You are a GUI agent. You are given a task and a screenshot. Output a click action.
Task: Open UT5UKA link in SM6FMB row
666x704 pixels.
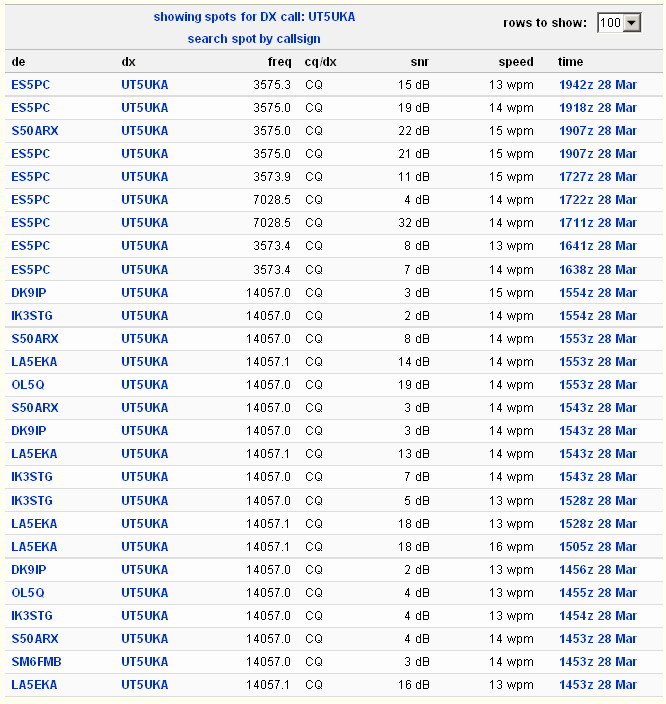[x=145, y=662]
